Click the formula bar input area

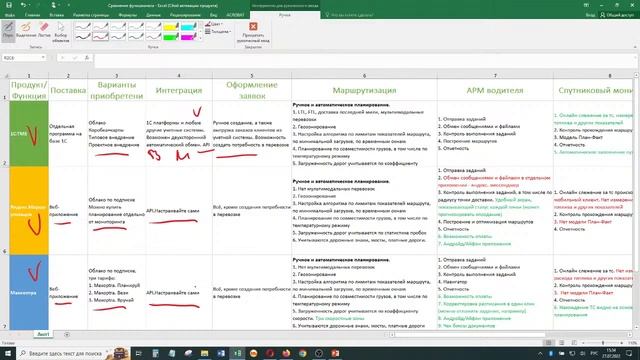(x=365, y=60)
